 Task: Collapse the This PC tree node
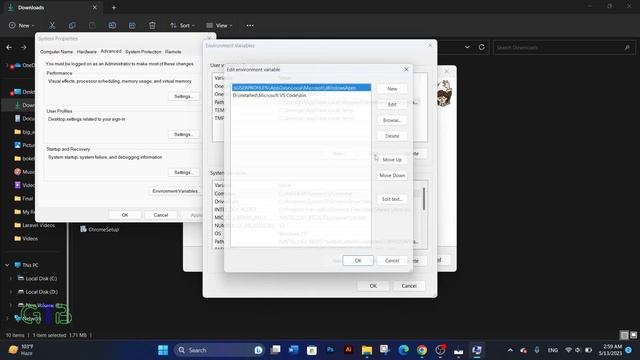7,265
